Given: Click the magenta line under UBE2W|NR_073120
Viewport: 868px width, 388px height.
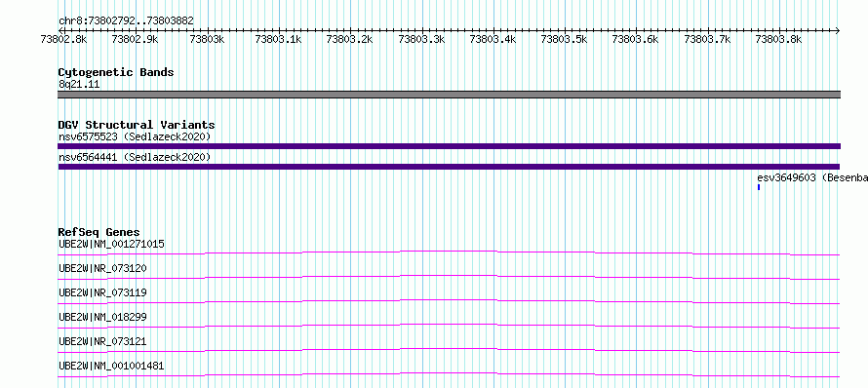Looking at the screenshot, I should coord(449,277).
